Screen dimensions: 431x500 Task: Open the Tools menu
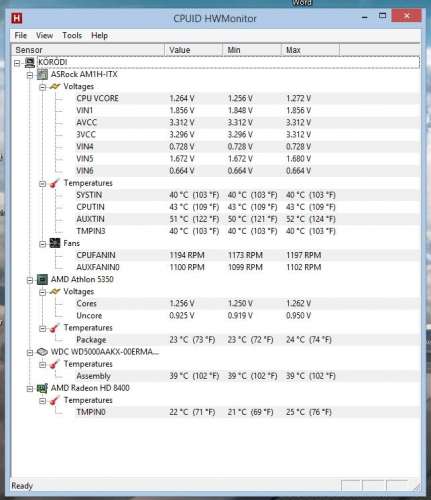(72, 35)
